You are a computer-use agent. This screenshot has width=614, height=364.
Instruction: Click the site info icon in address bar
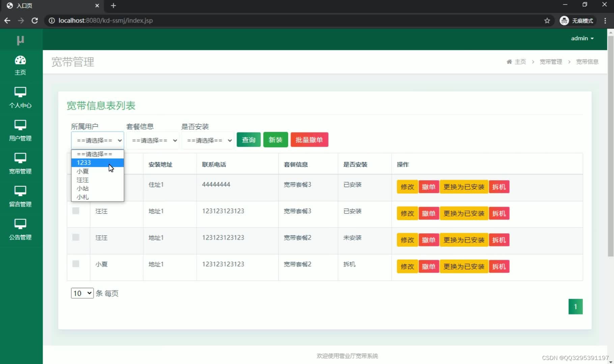(x=52, y=21)
